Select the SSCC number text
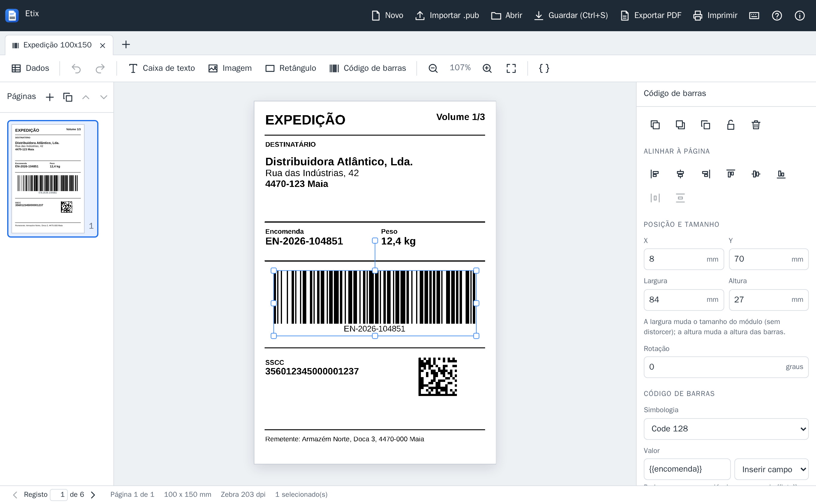Image resolution: width=816 pixels, height=504 pixels. [312, 371]
